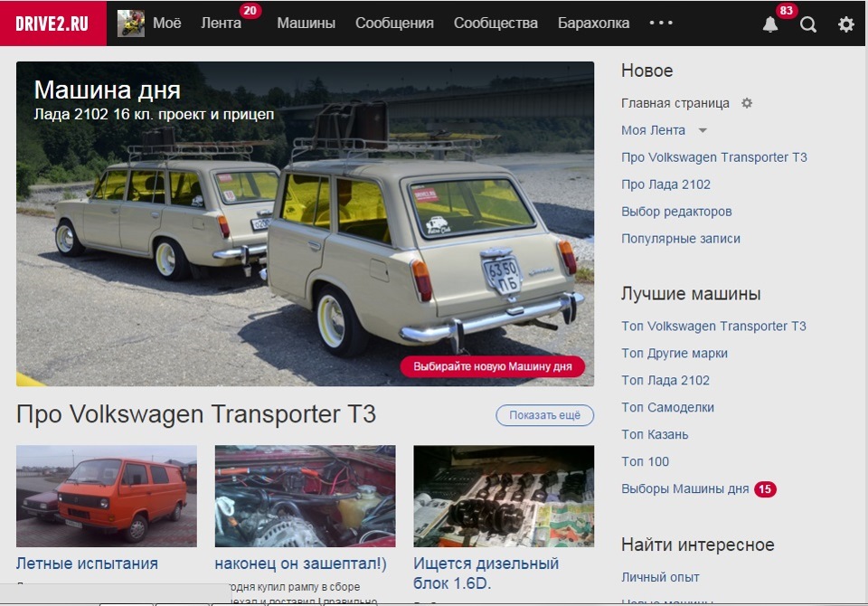Open the Главная страница link
Screen dimensions: 868x606
point(675,103)
